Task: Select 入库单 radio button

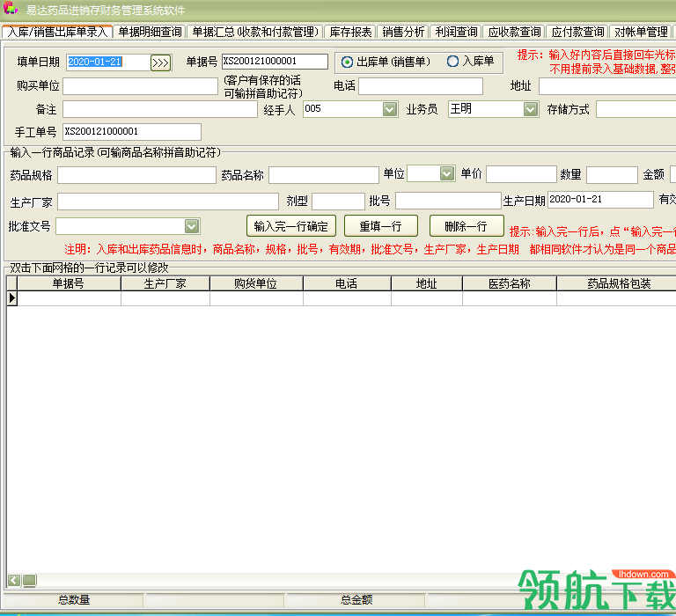Action: click(x=452, y=62)
